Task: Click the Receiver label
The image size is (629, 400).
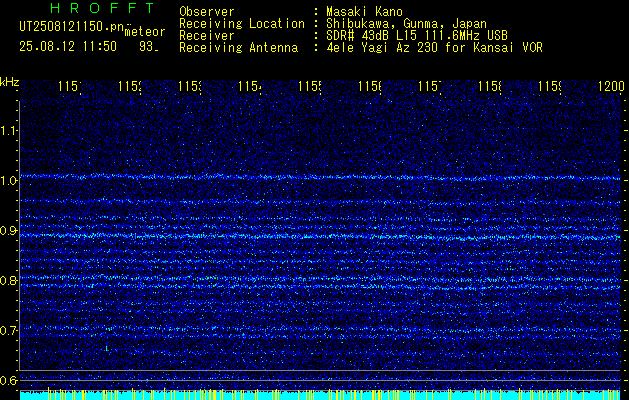Action: point(207,36)
